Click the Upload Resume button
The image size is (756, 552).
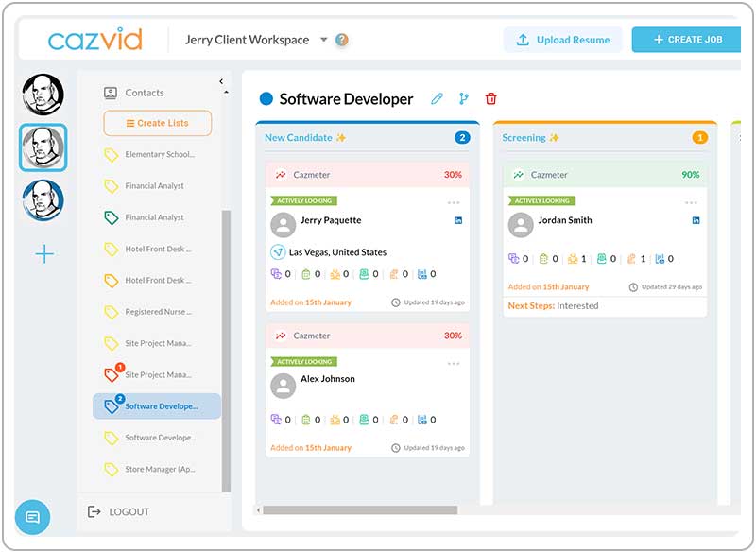tap(562, 40)
